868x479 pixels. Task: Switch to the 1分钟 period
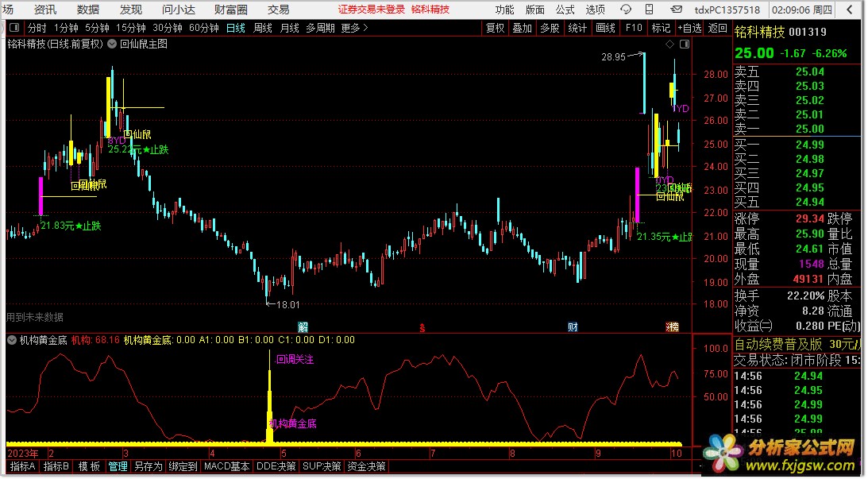pyautogui.click(x=66, y=28)
